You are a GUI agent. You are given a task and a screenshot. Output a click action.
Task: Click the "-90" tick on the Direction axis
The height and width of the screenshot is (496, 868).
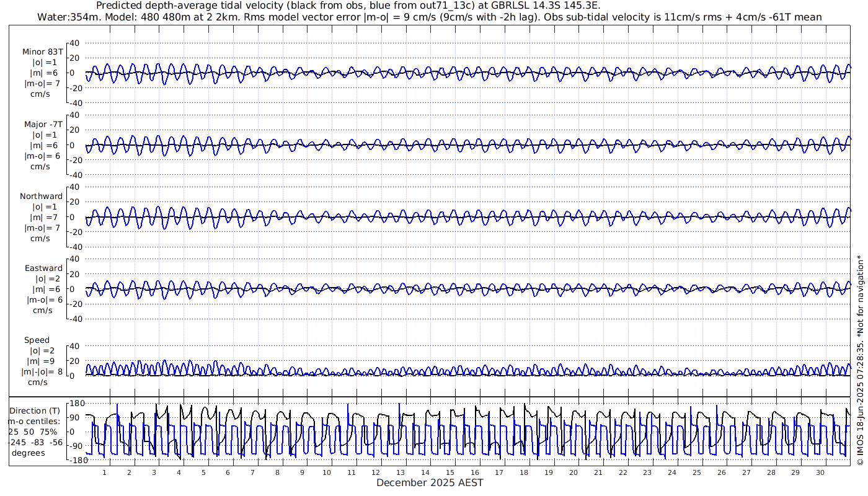75,446
